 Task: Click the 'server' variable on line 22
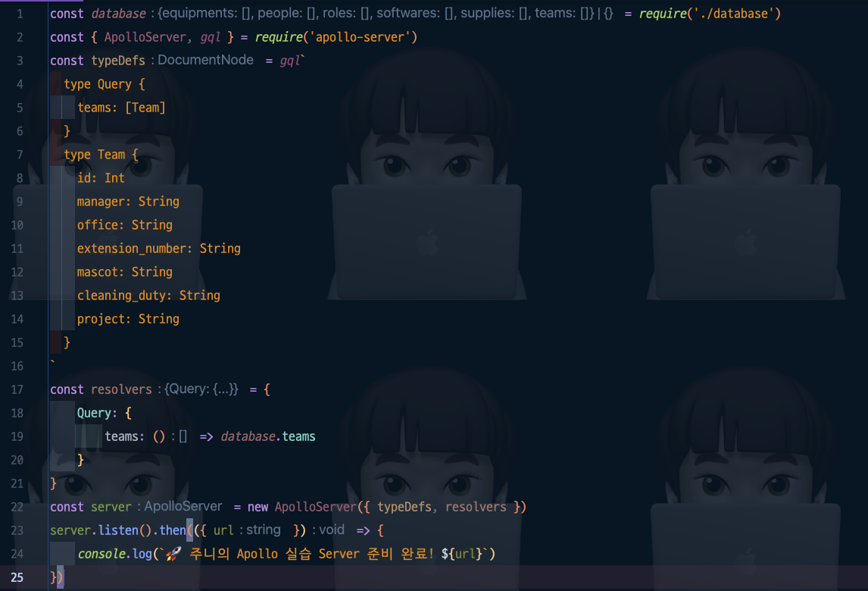111,507
